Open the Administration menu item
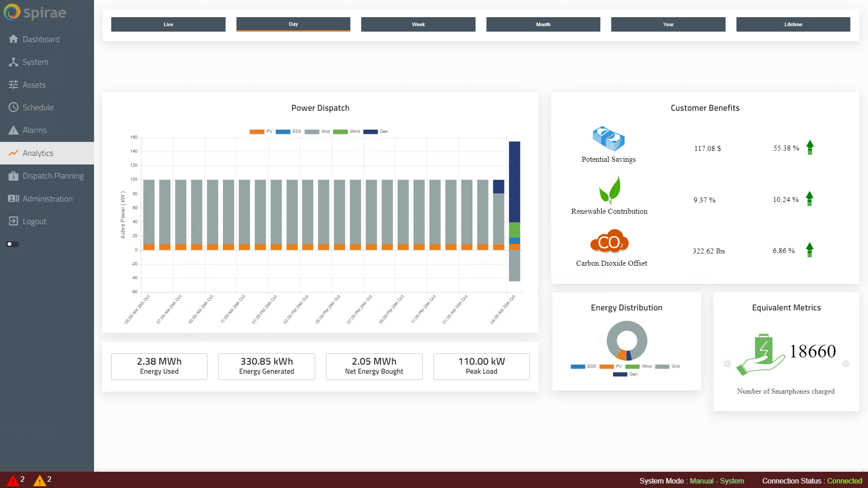Viewport: 868px width, 488px height. (x=47, y=199)
